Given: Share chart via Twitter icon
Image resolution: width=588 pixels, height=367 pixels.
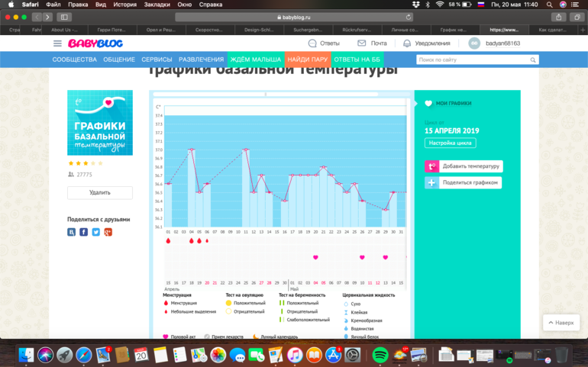Looking at the screenshot, I should point(96,231).
